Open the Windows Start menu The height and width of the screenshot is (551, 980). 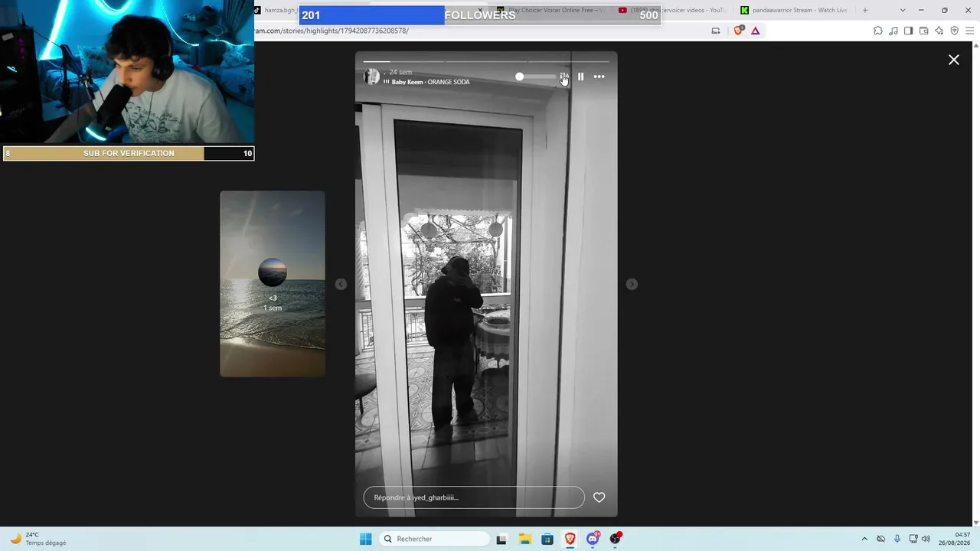(366, 539)
